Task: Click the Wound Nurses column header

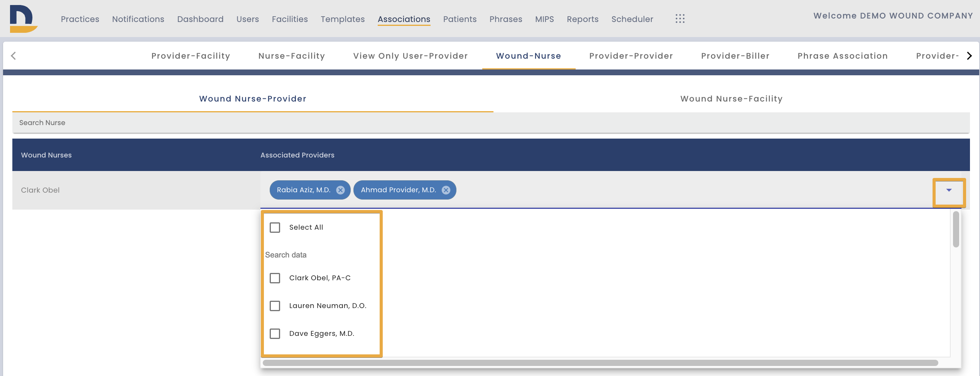Action: [46, 155]
